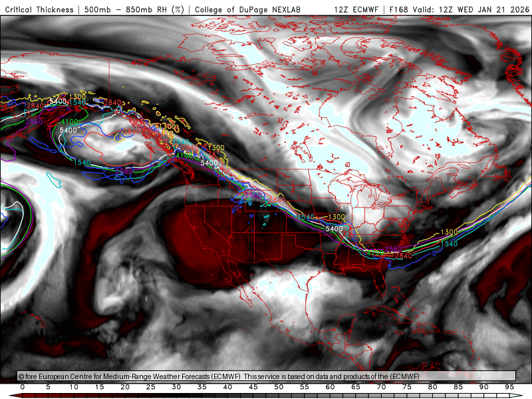Click the "35" color scale label
The width and height of the screenshot is (532, 399).
(202, 387)
